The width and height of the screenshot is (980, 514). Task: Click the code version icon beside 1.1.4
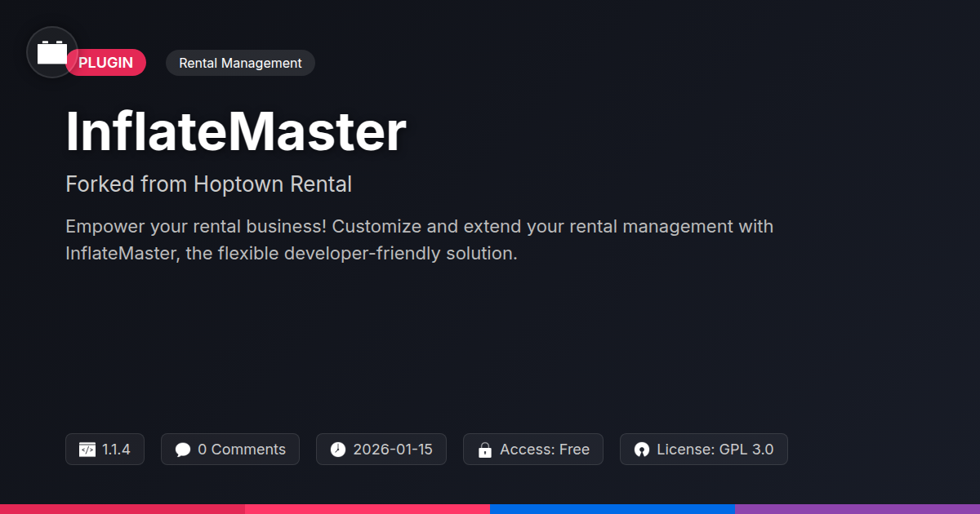pyautogui.click(x=87, y=450)
